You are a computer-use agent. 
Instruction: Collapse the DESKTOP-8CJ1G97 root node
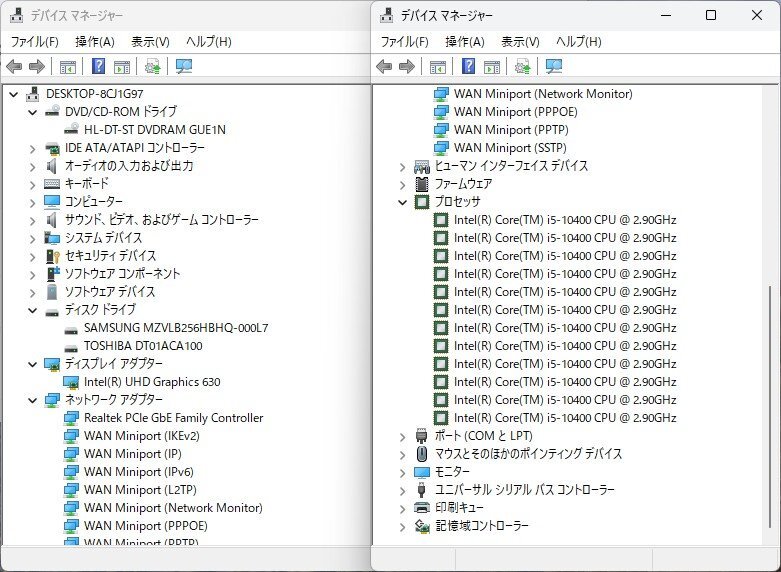pyautogui.click(x=13, y=94)
